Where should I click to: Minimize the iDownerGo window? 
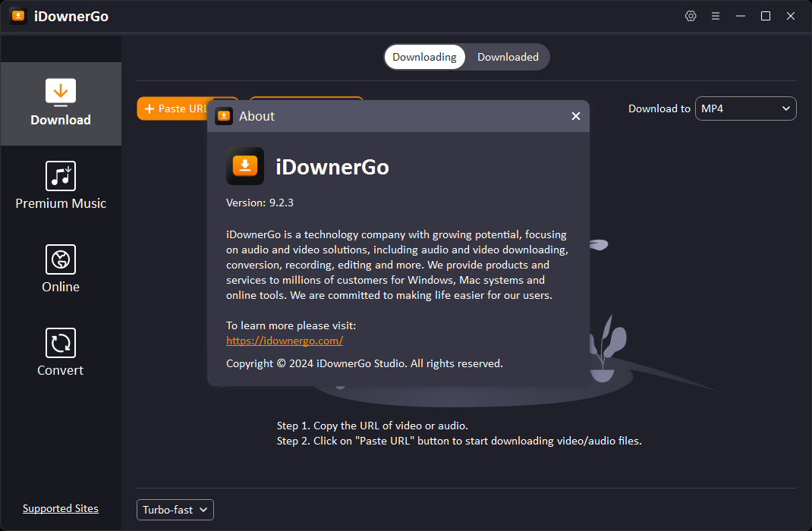[741, 16]
